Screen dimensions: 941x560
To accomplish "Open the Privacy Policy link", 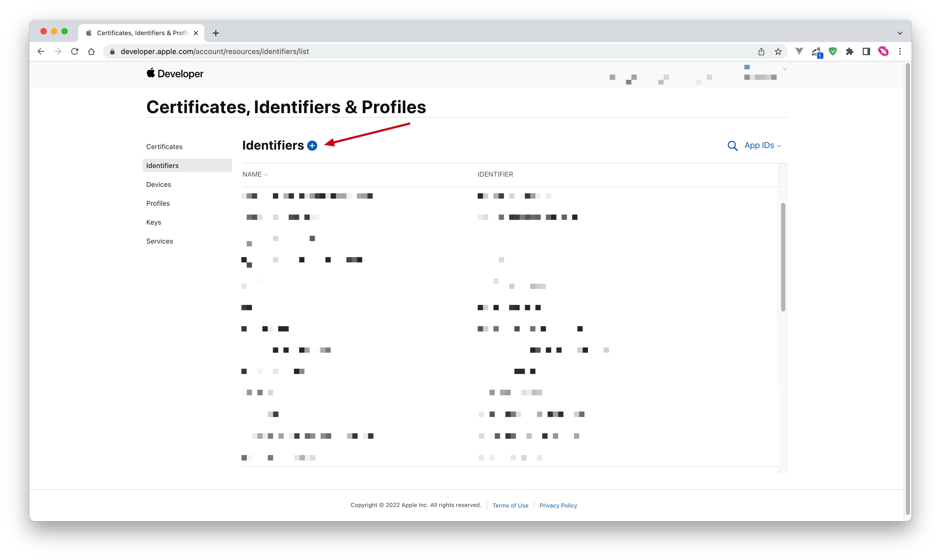I will (x=558, y=505).
